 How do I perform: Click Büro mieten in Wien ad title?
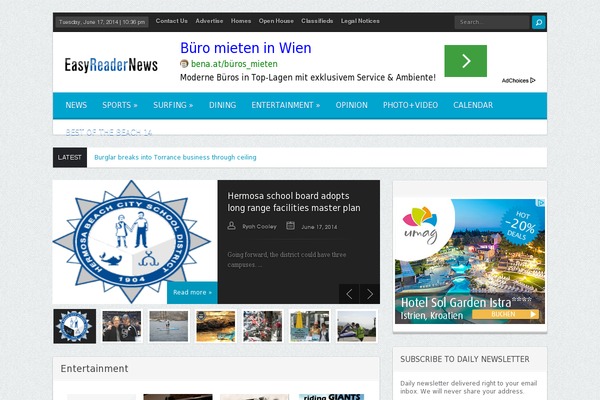point(246,48)
